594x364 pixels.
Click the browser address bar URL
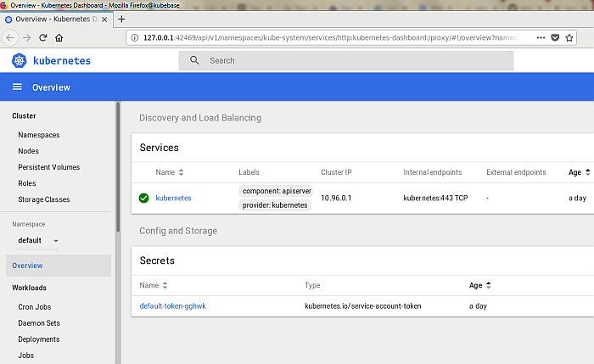(329, 37)
